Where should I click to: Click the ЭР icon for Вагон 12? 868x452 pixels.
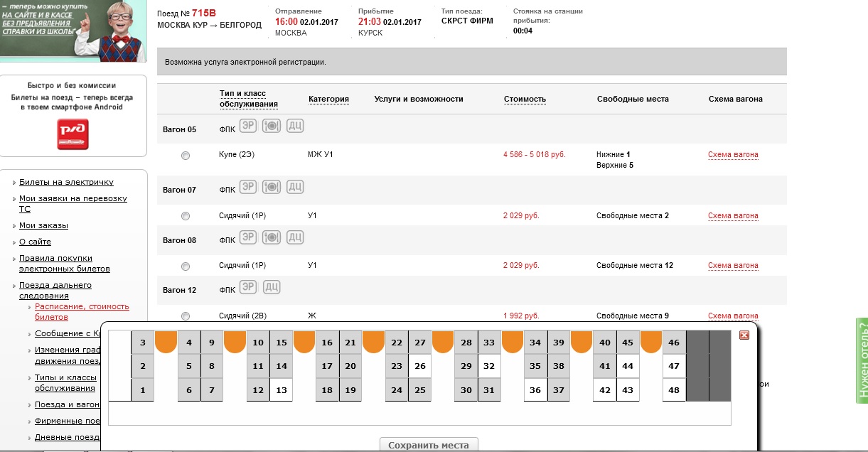coord(248,287)
